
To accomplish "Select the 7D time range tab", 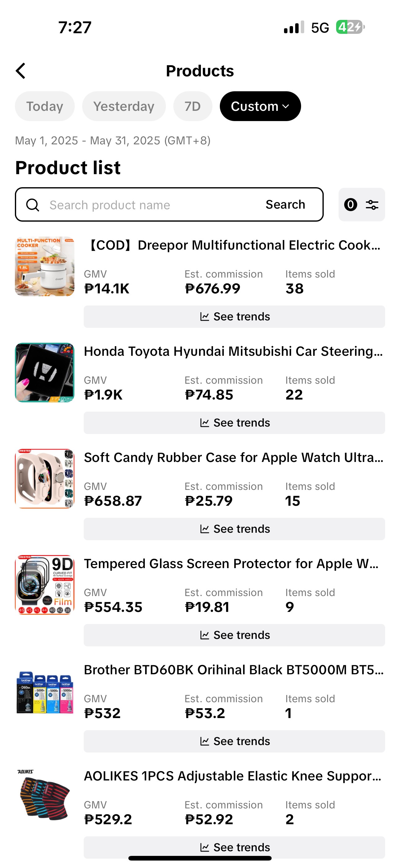I will 192,106.
